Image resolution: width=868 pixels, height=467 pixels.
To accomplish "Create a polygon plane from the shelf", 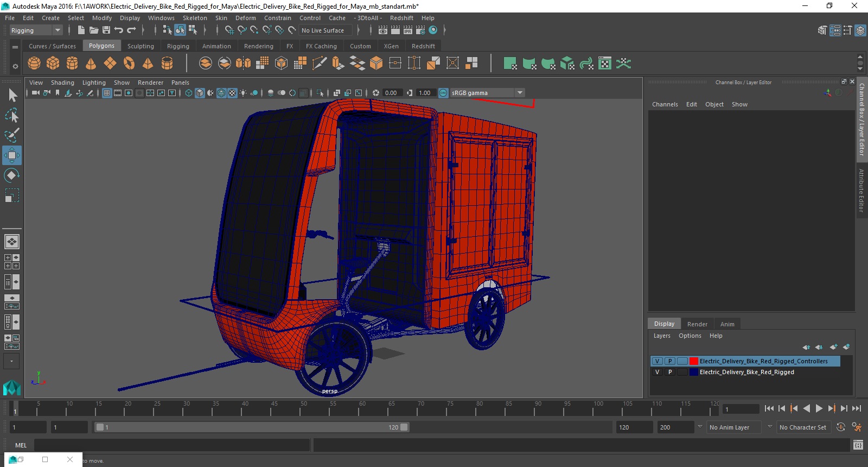I will [110, 64].
